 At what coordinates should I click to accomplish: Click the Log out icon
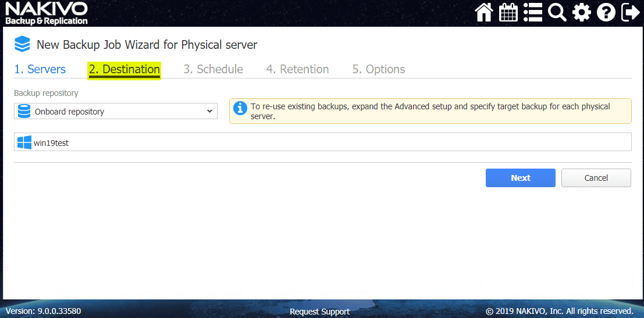tap(630, 13)
